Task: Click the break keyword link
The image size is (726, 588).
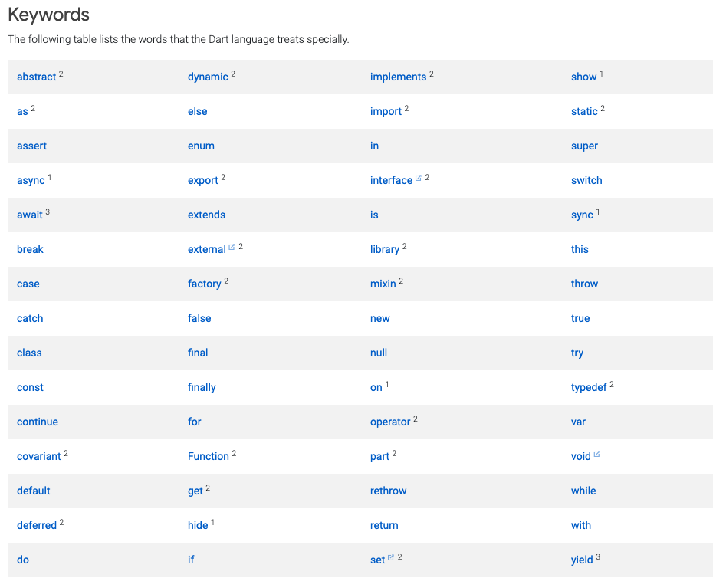Action: [x=30, y=250]
